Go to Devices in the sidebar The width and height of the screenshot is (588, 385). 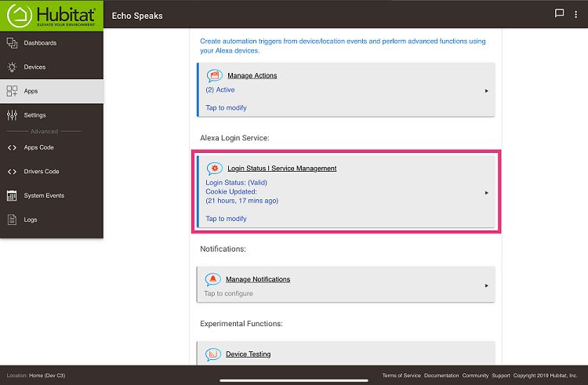click(52, 67)
